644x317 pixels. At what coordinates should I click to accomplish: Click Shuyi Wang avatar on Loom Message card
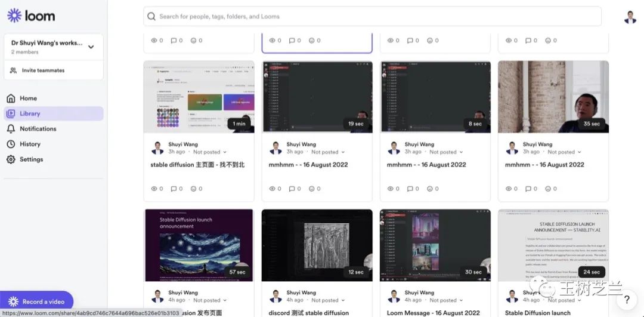394,297
